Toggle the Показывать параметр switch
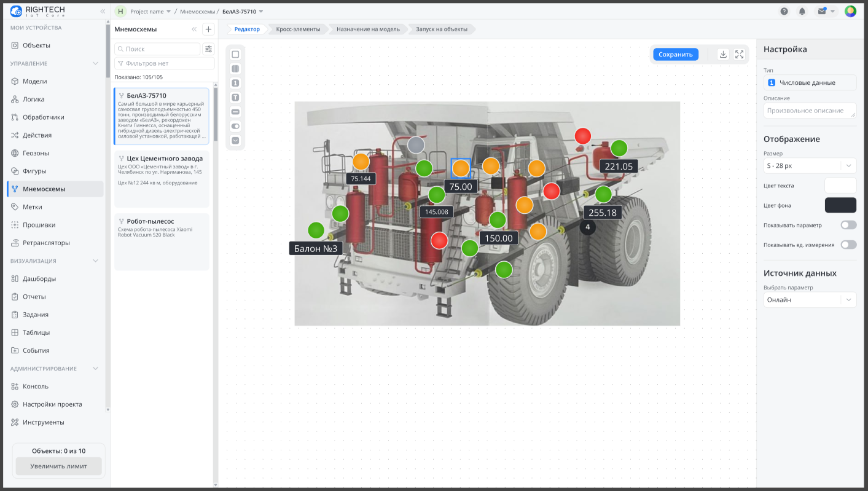 848,225
